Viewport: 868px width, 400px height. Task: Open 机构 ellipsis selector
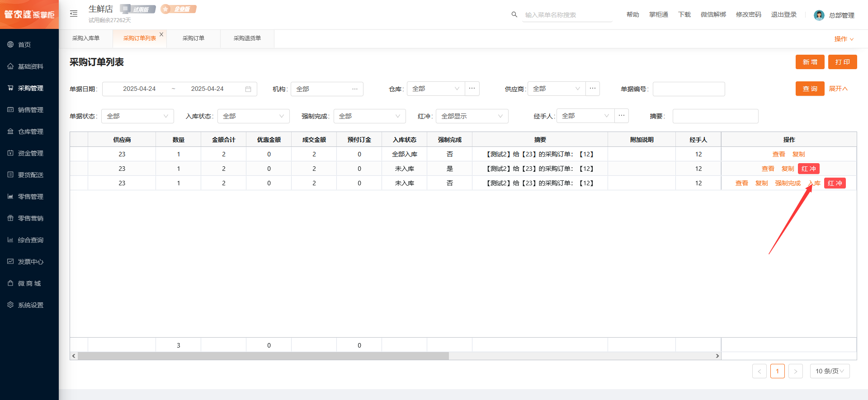pyautogui.click(x=355, y=89)
